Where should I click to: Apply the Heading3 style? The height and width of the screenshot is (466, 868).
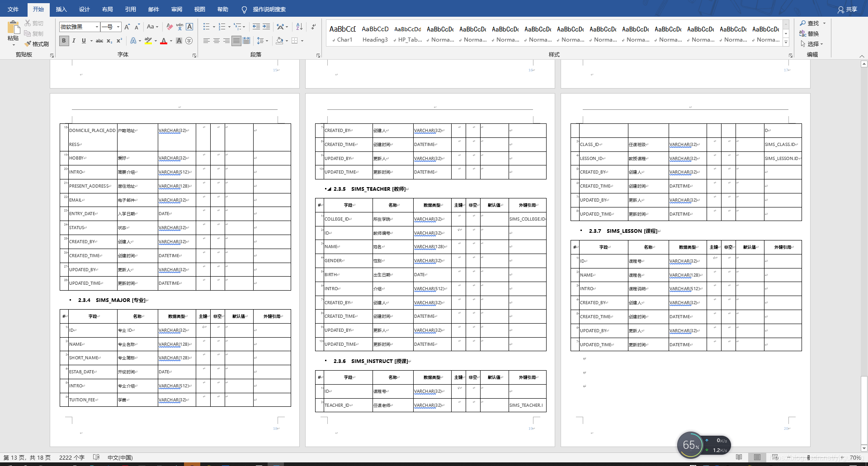[375, 34]
